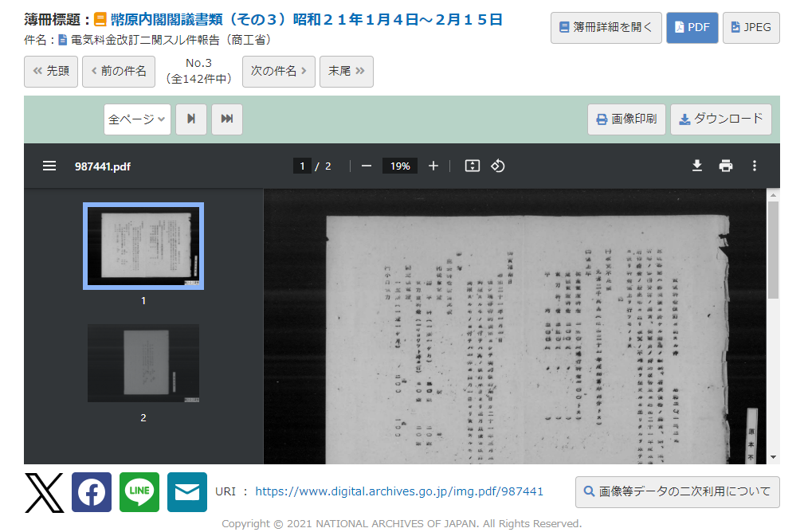The image size is (804, 532).
Task: Click the fit to page icon
Action: pos(473,166)
